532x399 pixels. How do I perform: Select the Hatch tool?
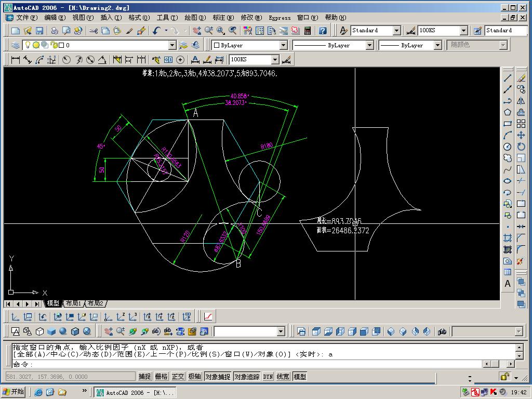pos(507,238)
